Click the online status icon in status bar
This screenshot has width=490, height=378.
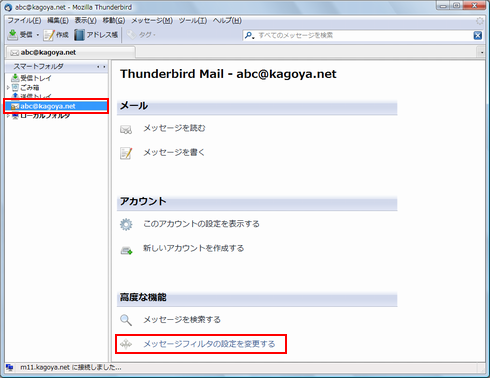coord(10,367)
